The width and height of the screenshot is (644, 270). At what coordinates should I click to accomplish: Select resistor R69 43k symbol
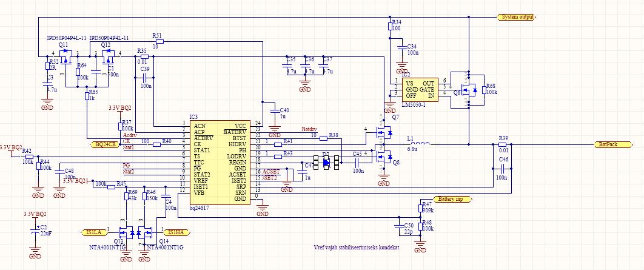pos(126,196)
